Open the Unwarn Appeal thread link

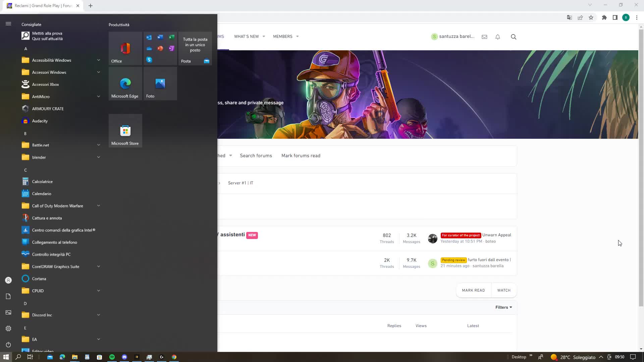click(x=496, y=235)
